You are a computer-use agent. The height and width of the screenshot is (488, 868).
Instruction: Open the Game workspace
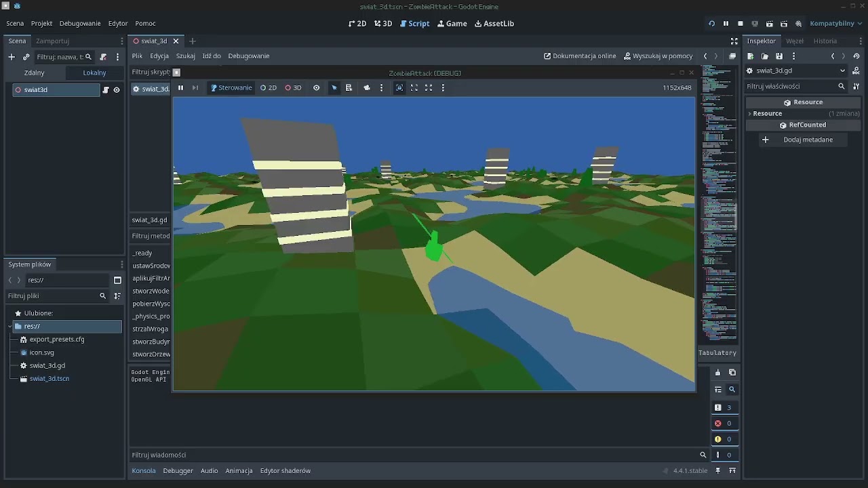point(452,24)
